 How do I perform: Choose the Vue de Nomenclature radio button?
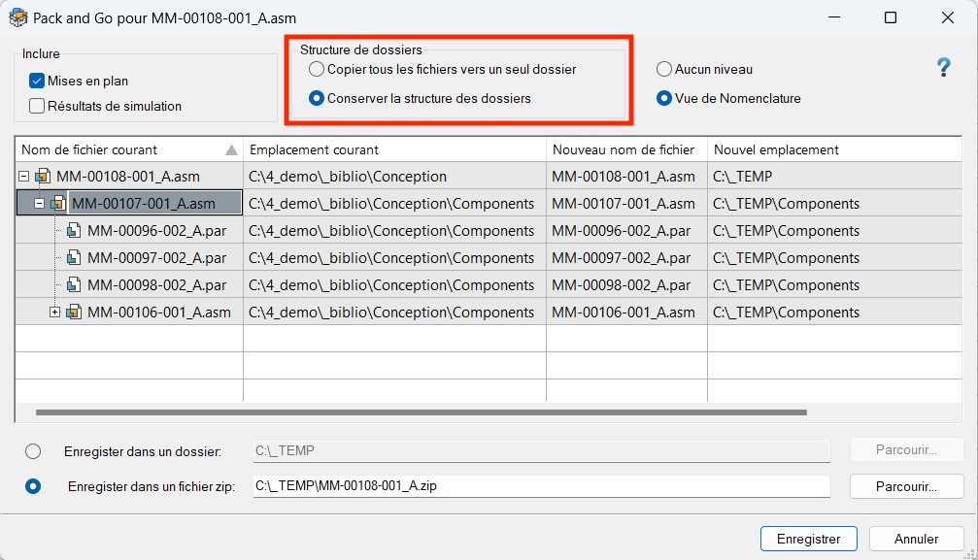tap(663, 99)
